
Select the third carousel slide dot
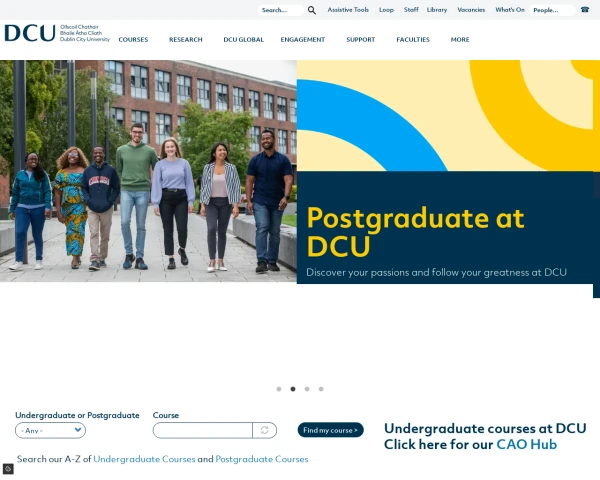(x=306, y=389)
